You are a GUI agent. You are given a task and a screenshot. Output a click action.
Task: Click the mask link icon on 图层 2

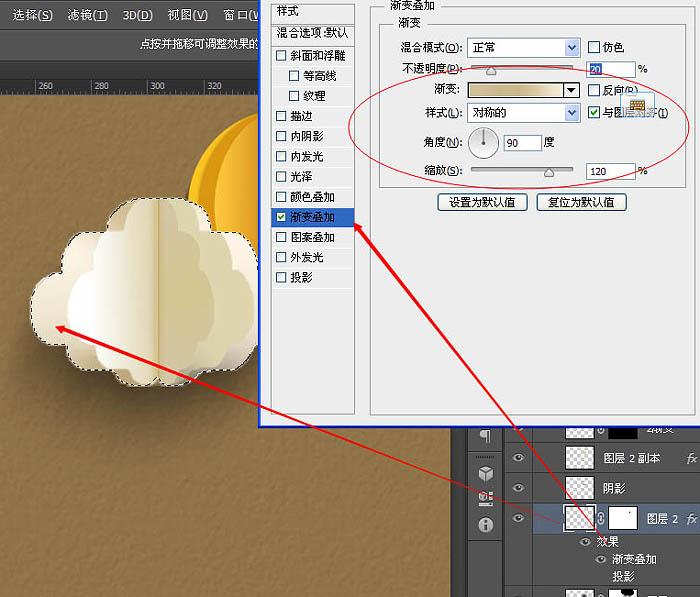601,518
